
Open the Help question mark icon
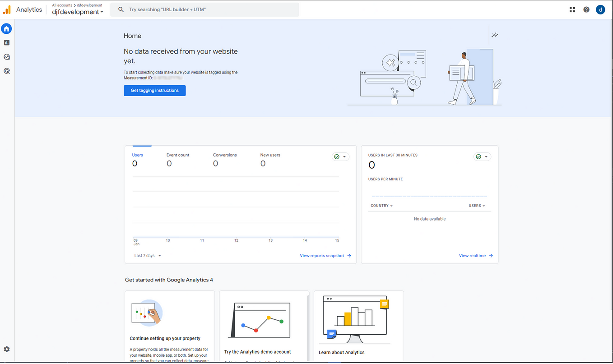click(586, 9)
